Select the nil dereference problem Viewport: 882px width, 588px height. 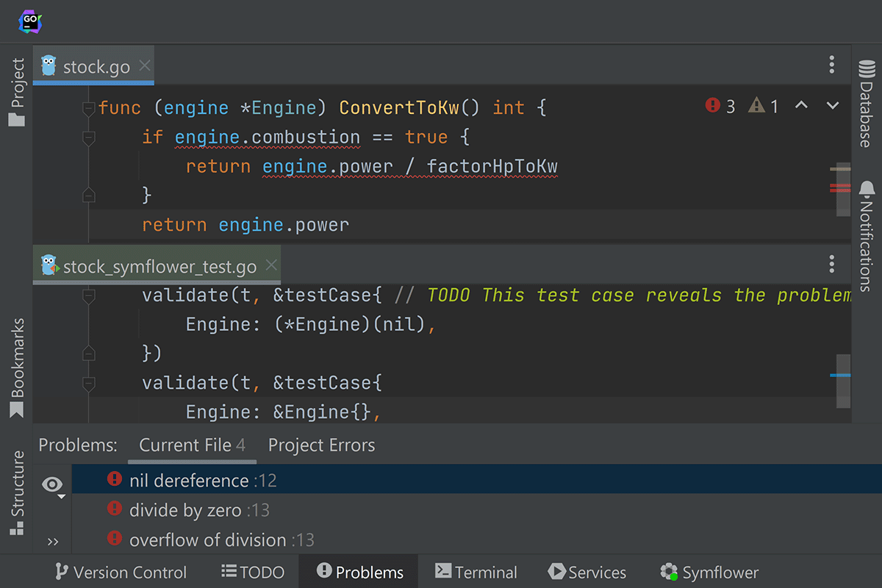477,480
